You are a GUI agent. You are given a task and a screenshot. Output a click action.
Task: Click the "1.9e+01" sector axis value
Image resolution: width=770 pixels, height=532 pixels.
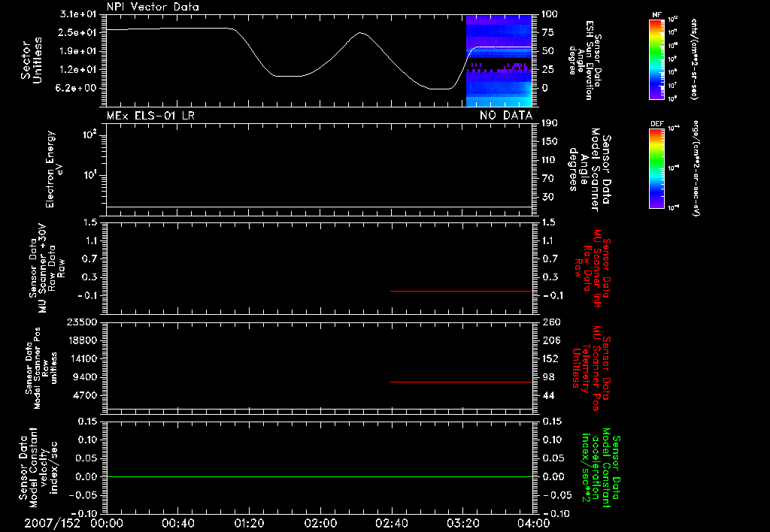pos(78,51)
